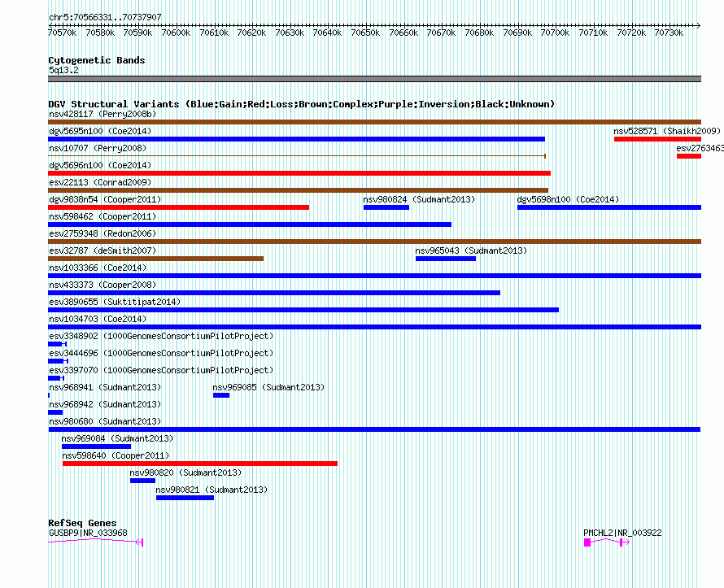
Task: Open the dgv5695n100 (Coe2014) variant label
Action: click(100, 131)
